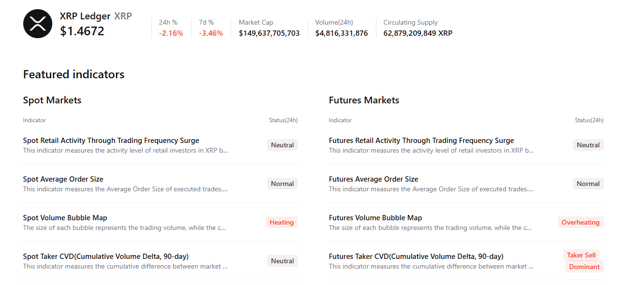Screen dimensions: 644x285
Task: Open Futures Taker CVD 90-day indicator
Action: (x=416, y=256)
